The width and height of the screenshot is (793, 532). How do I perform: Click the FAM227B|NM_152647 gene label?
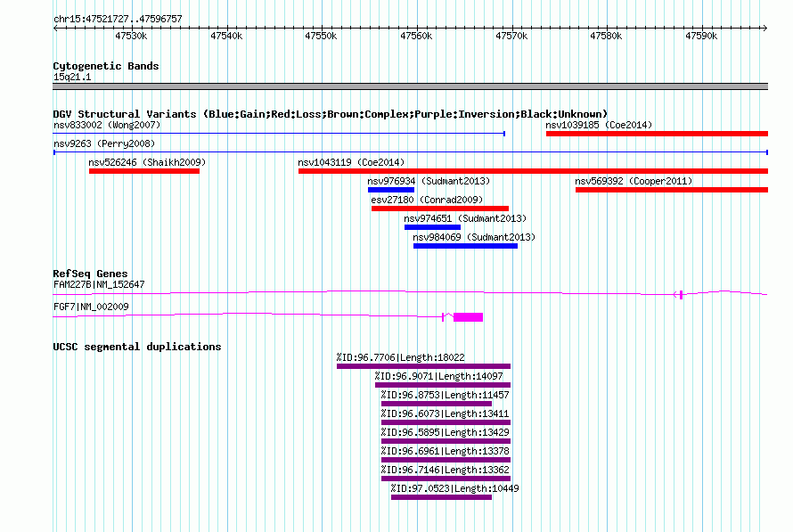click(99, 284)
